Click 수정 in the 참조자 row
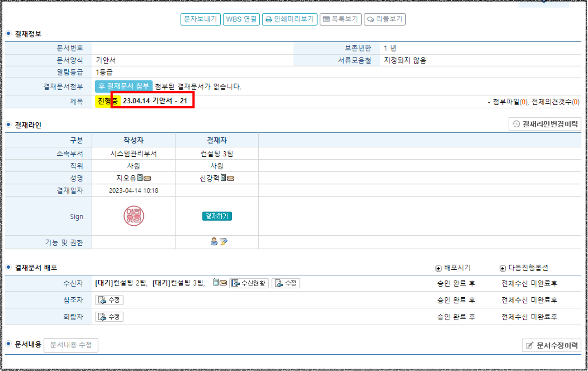 pos(109,300)
